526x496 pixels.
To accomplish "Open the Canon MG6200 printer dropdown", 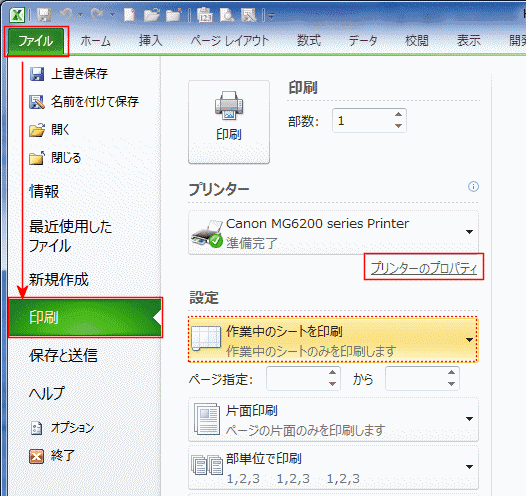I will 333,232.
